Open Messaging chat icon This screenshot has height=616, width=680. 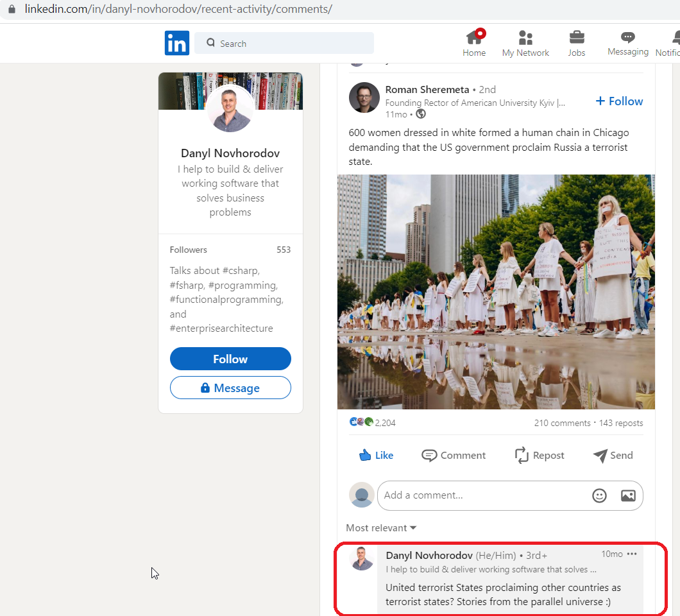tap(627, 37)
